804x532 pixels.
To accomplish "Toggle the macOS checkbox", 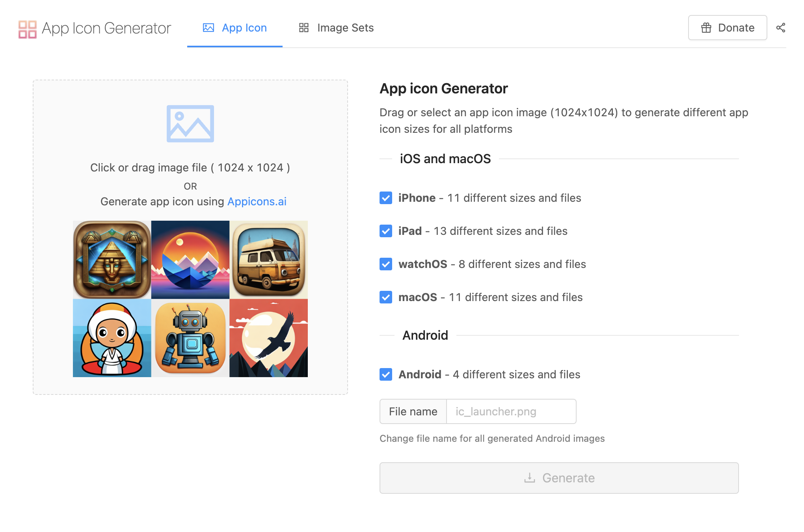I will click(386, 297).
